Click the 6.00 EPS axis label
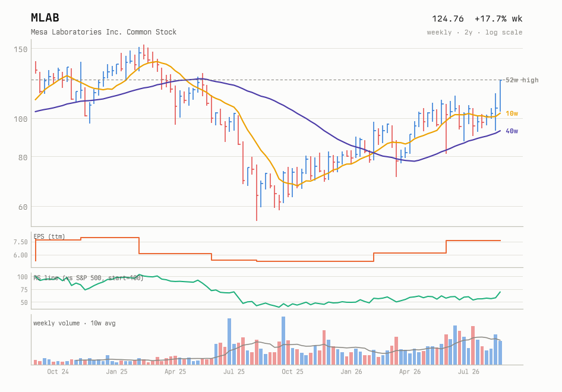Screen dimensions: 562x392 coord(21,255)
